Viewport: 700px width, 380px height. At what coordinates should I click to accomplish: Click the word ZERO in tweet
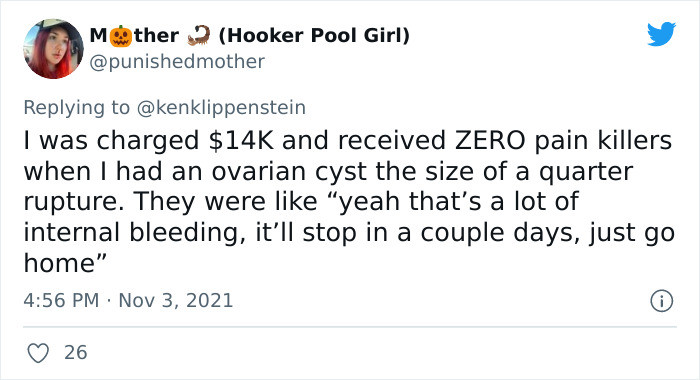(x=490, y=140)
